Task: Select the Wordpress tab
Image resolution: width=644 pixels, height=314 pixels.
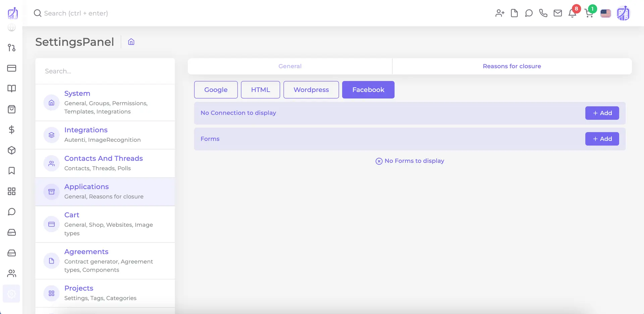Action: tap(311, 90)
